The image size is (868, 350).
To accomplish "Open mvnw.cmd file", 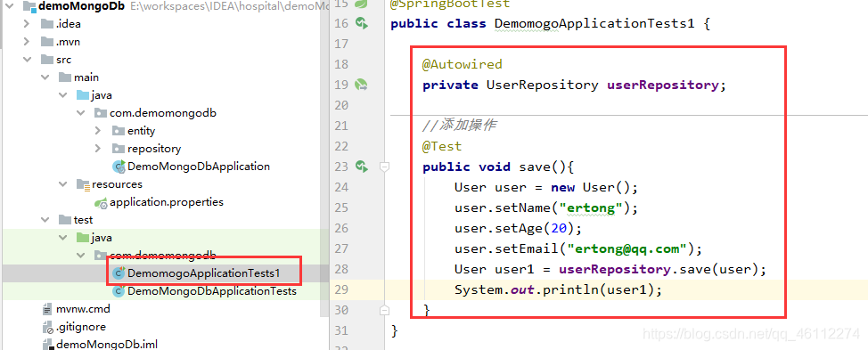I will pos(83,308).
